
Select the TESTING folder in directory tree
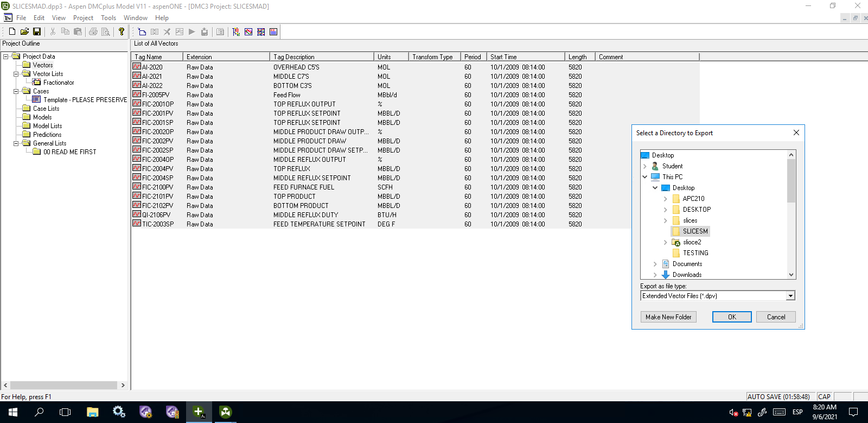click(695, 253)
